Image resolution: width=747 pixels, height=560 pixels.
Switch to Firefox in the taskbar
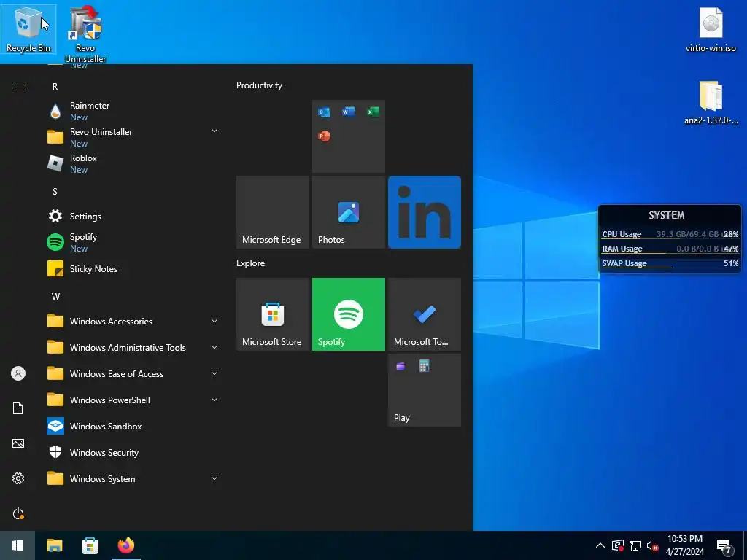pos(126,545)
